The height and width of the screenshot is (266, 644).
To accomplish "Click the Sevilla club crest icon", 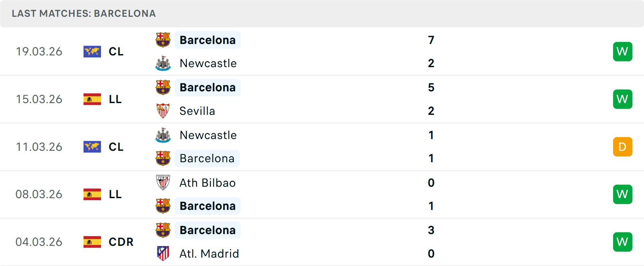I will pos(163,111).
